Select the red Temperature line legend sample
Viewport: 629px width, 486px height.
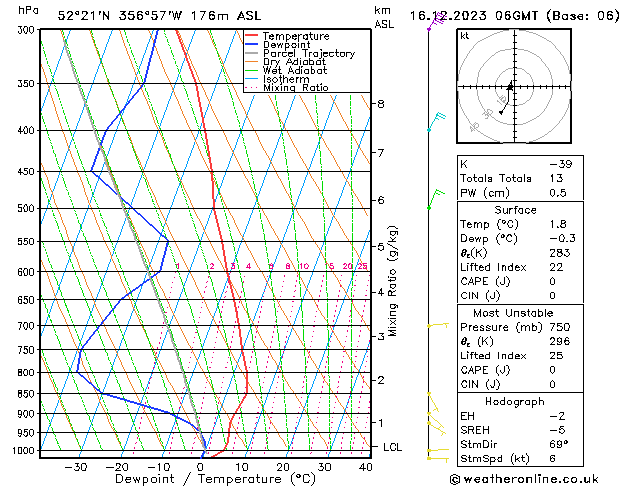[x=251, y=36]
